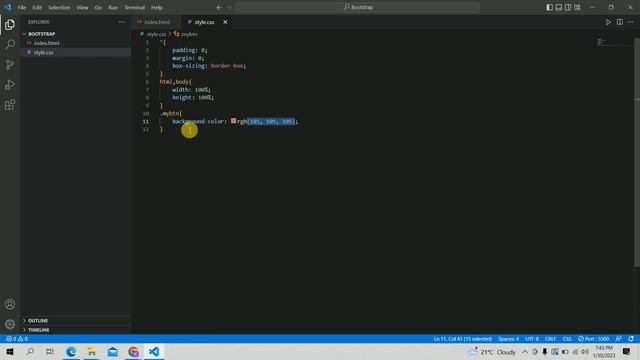This screenshot has height=360, width=640.
Task: Open the Manage gear icon
Action: 10,324
